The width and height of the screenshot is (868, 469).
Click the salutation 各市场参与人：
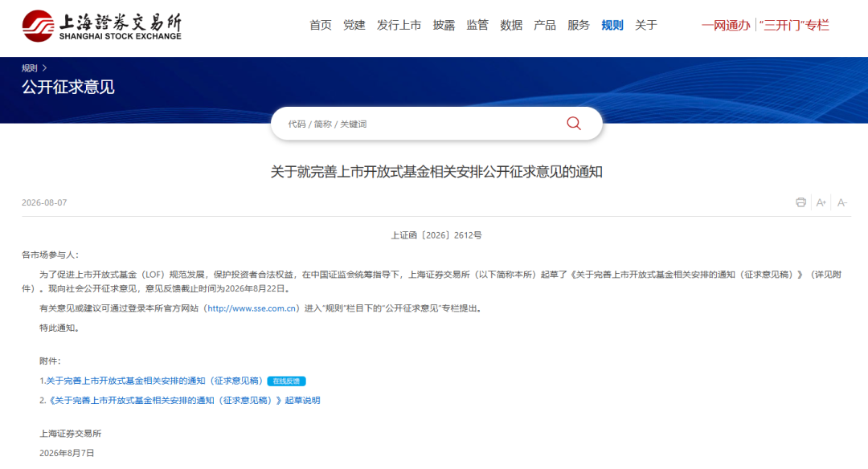51,255
